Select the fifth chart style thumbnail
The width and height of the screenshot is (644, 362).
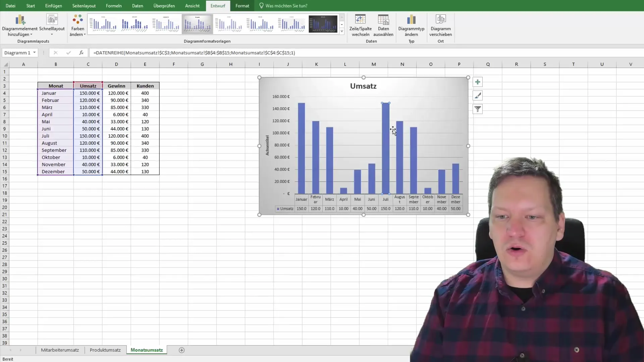pyautogui.click(x=228, y=24)
